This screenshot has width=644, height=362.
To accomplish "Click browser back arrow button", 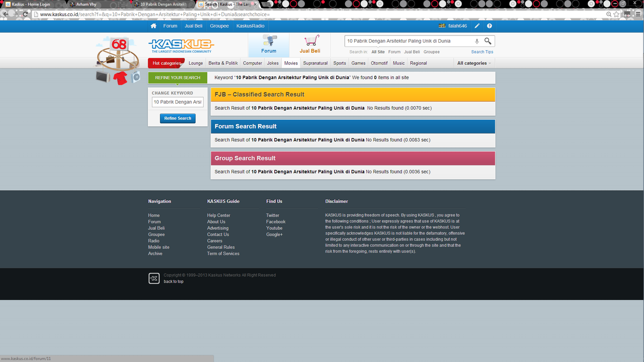I will pos(6,14).
